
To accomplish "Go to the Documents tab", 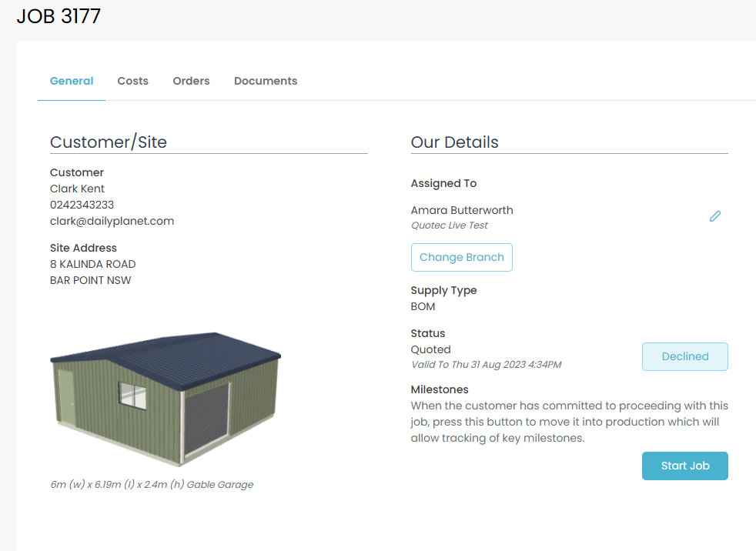I will (x=266, y=81).
